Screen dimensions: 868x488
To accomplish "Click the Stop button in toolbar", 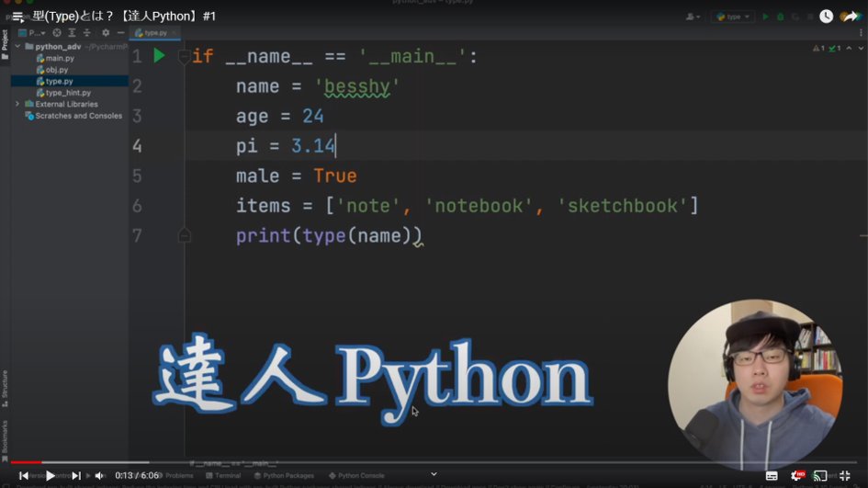I will (x=810, y=17).
